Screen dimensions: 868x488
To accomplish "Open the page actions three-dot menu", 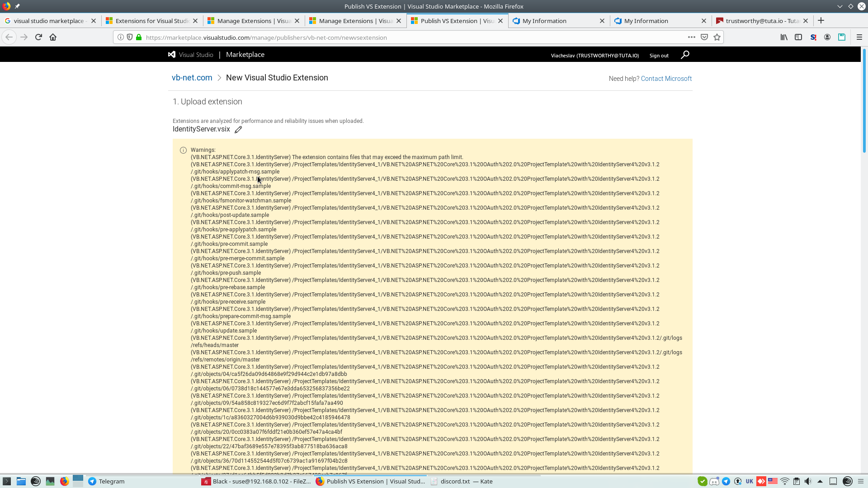I will click(x=692, y=37).
